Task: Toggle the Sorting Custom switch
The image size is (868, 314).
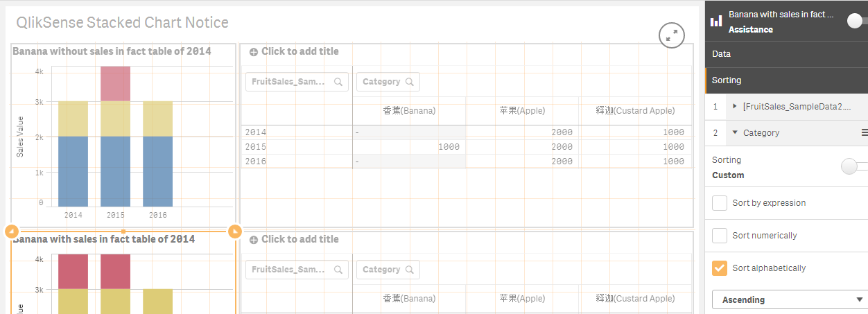Action: (851, 166)
